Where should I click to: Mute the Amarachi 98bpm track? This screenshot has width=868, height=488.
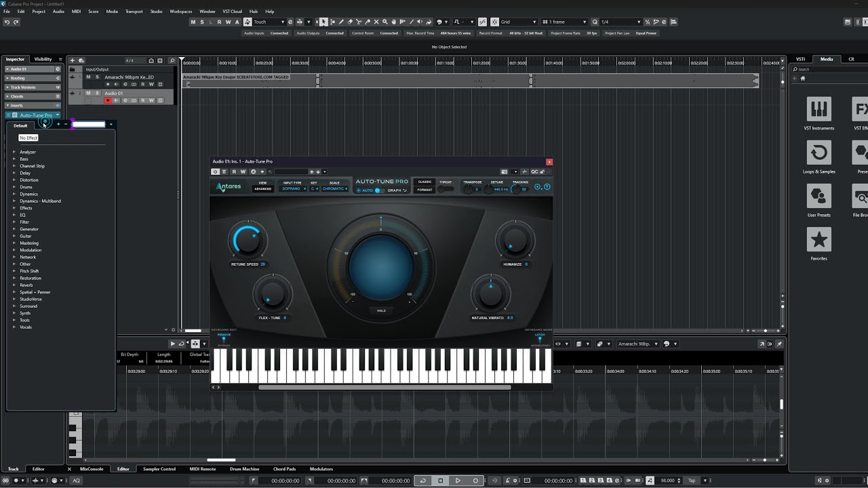tap(88, 77)
